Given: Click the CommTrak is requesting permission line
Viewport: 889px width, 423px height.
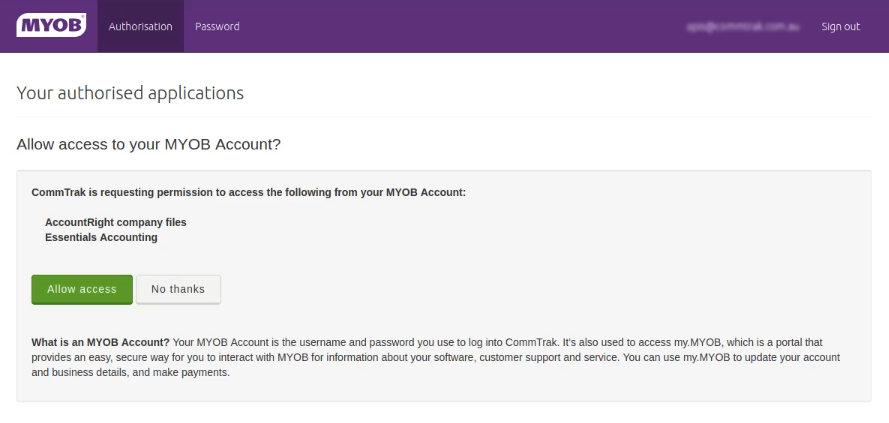Looking at the screenshot, I should (x=248, y=191).
